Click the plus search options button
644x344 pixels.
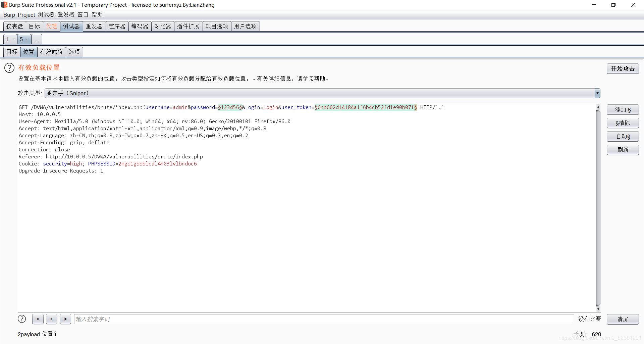pos(52,319)
